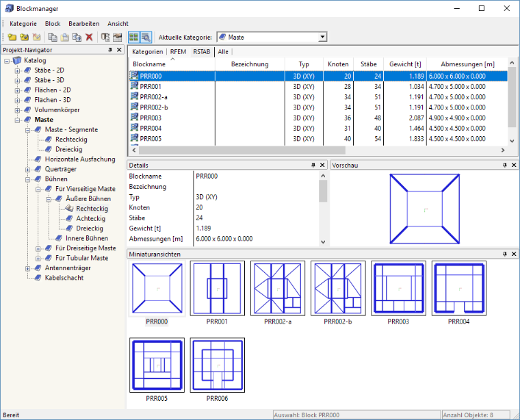Expand the Antennenträger tree node

[x=28, y=269]
